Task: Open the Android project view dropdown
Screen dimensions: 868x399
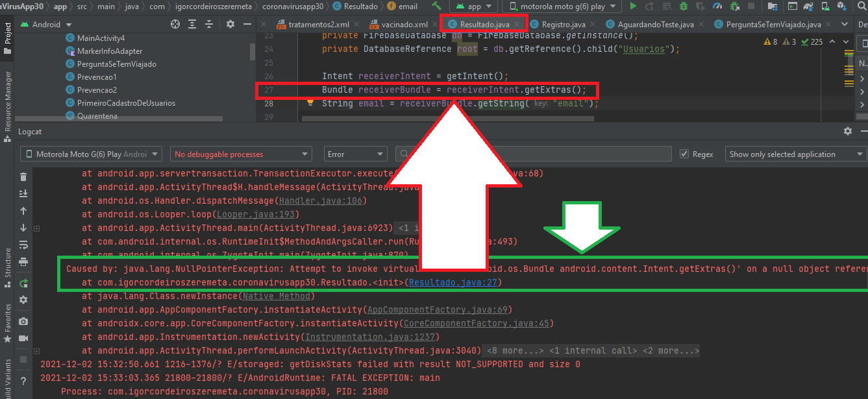Action: click(x=48, y=24)
